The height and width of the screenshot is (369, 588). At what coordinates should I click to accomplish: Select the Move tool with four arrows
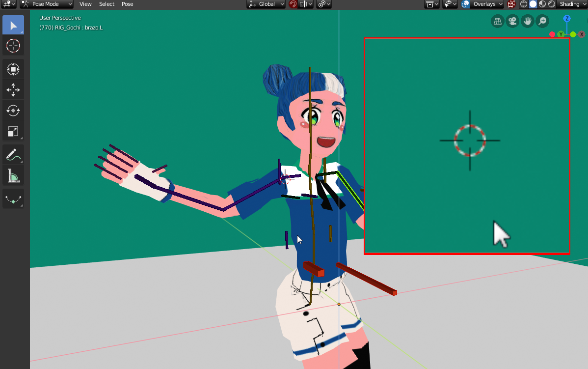point(13,90)
